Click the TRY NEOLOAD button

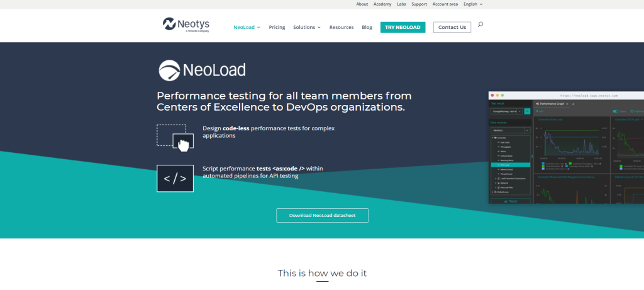402,28
